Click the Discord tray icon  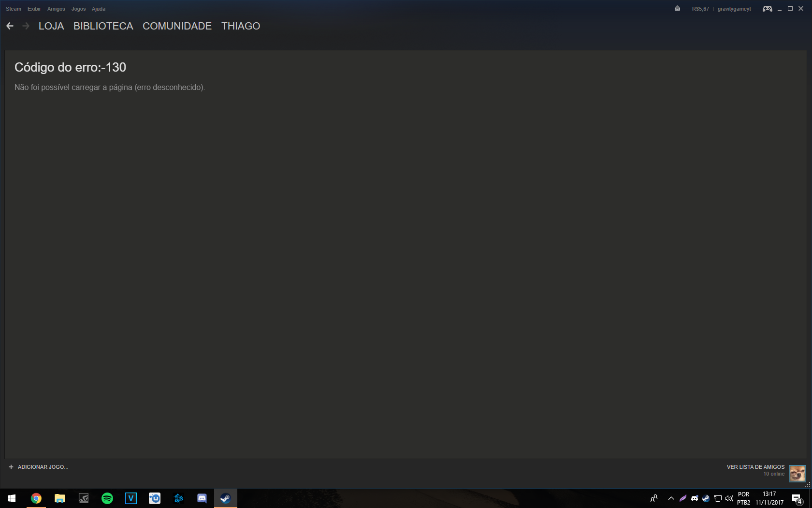[695, 498]
